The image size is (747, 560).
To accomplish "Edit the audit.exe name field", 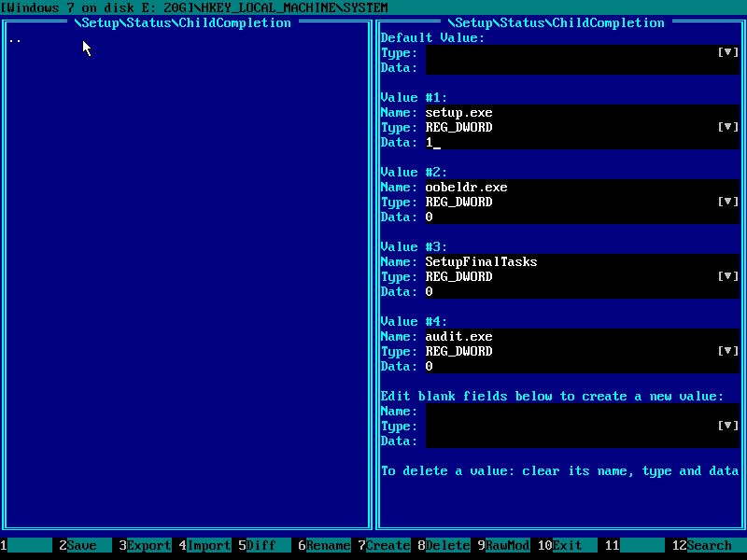I will [582, 336].
